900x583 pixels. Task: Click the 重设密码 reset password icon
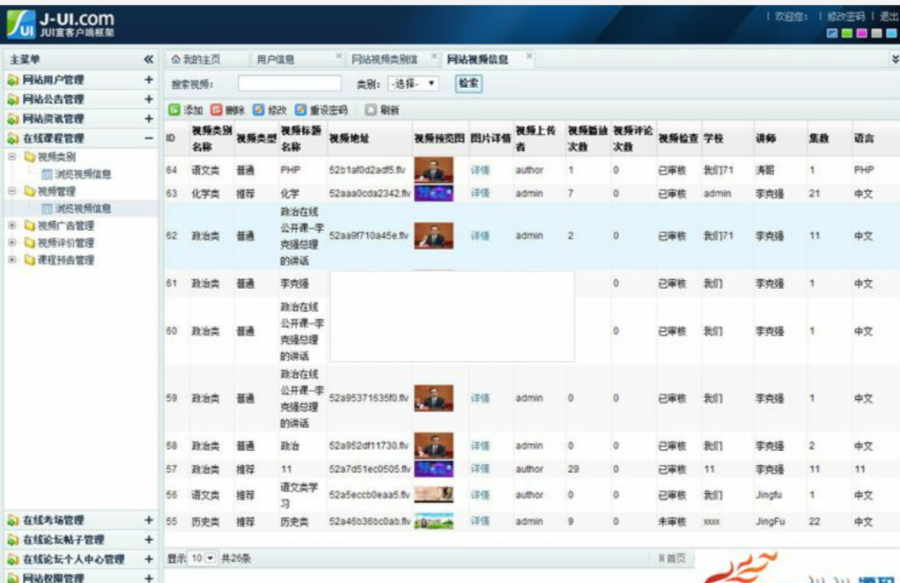coord(300,110)
